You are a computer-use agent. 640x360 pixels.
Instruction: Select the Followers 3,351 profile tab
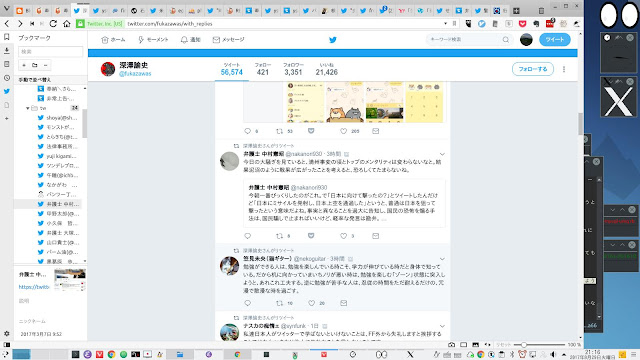(293, 69)
